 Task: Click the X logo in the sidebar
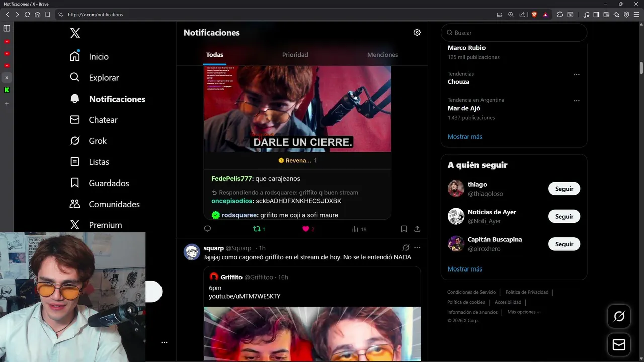75,33
